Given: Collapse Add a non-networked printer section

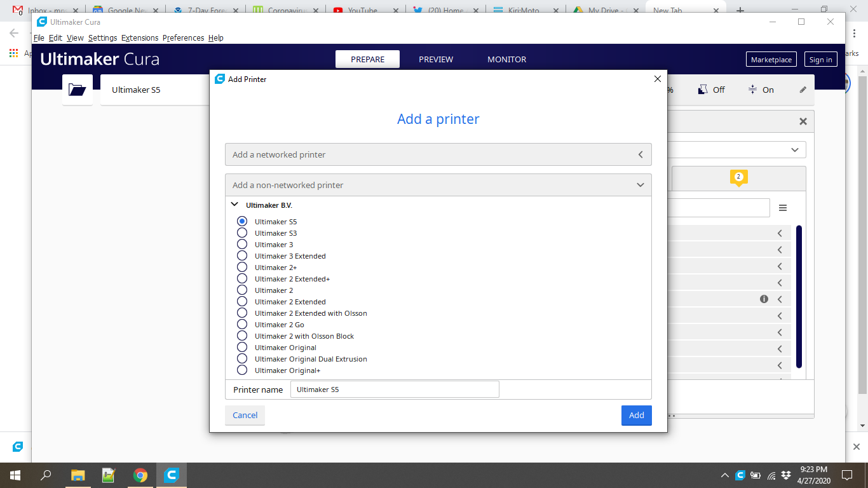Looking at the screenshot, I should pyautogui.click(x=438, y=185).
